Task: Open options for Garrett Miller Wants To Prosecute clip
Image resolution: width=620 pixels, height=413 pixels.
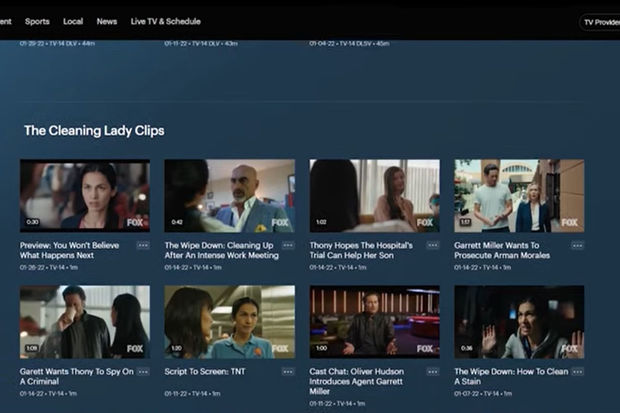Action: [577, 246]
